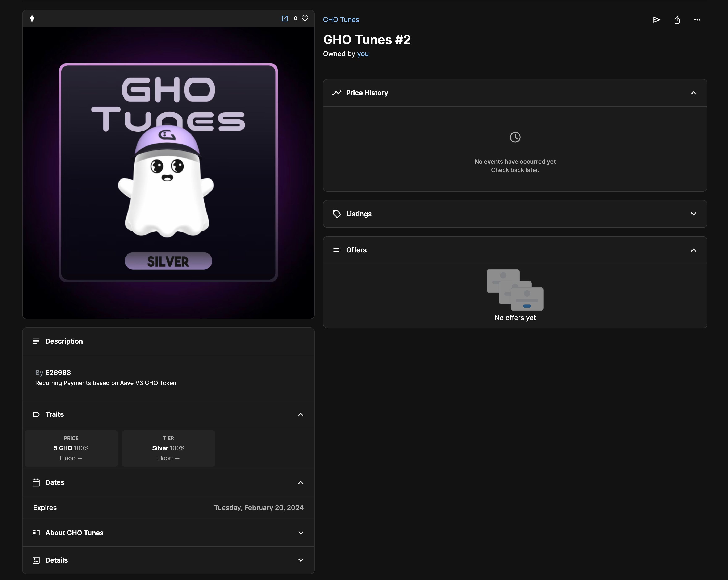
Task: Expand the Details section chevron
Action: [301, 560]
